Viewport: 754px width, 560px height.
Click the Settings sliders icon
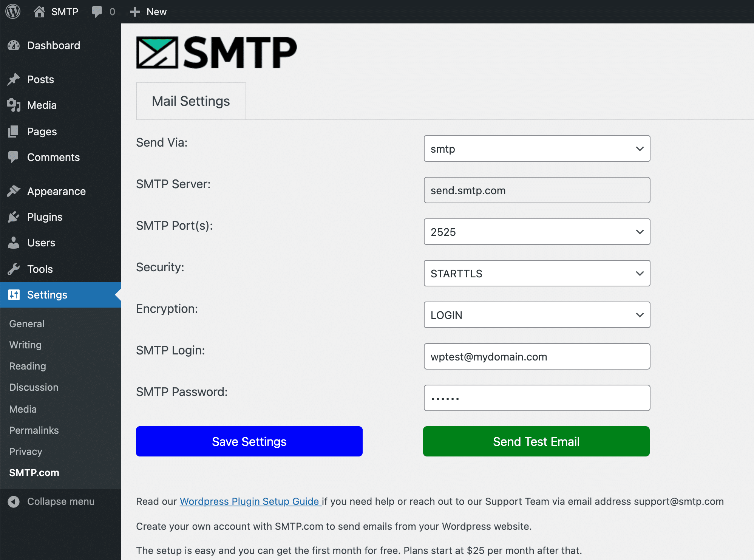(x=14, y=295)
